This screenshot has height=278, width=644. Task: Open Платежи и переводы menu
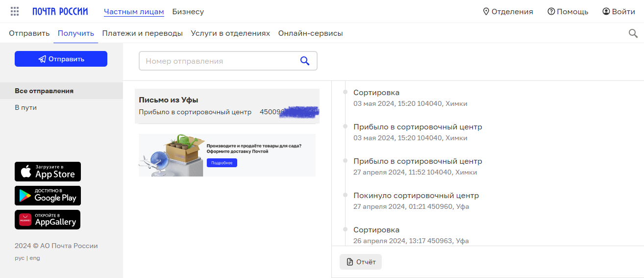(x=142, y=33)
